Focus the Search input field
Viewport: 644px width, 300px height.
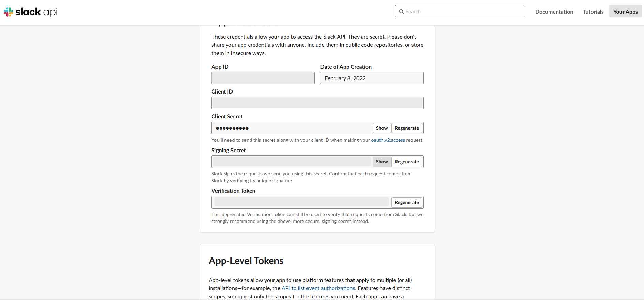point(460,11)
